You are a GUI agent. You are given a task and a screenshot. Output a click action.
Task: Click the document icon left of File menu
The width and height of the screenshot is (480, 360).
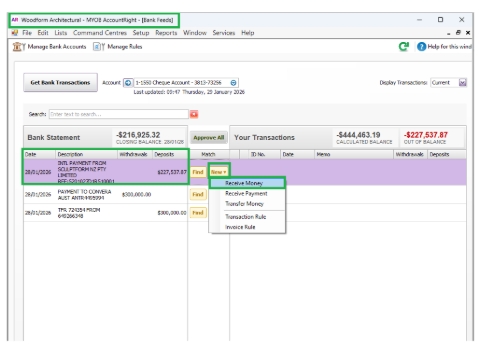click(x=15, y=33)
